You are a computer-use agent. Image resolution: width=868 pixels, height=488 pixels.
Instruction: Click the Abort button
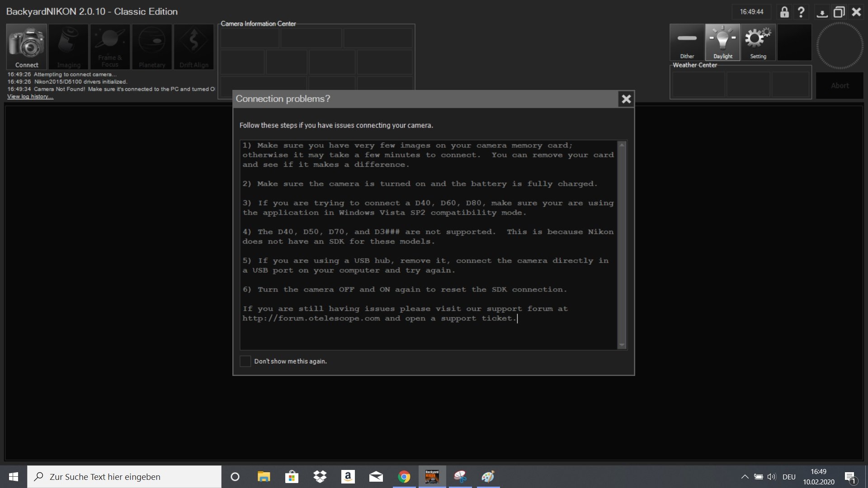(840, 85)
